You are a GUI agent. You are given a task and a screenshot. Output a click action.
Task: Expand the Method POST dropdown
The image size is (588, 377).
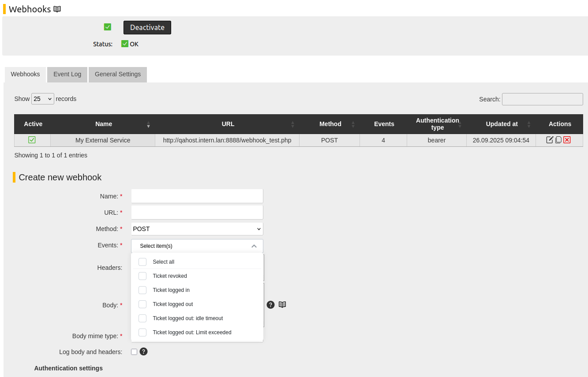(197, 229)
